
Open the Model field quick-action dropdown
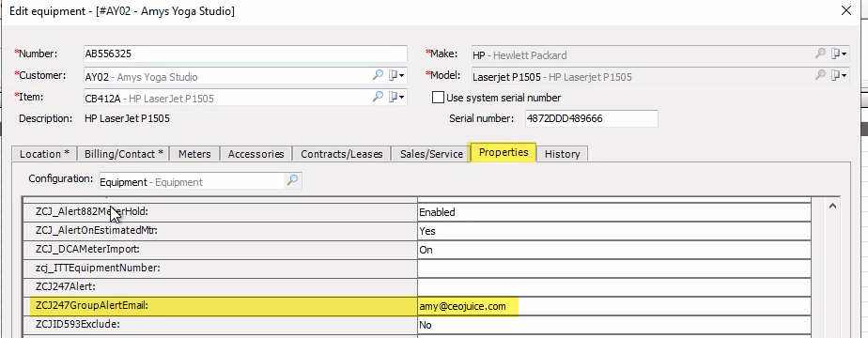click(x=839, y=75)
